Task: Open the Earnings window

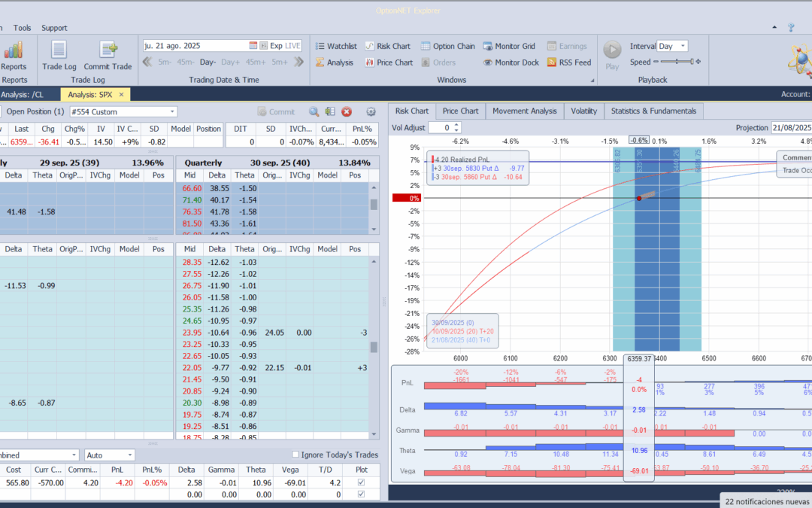Action: [x=567, y=46]
